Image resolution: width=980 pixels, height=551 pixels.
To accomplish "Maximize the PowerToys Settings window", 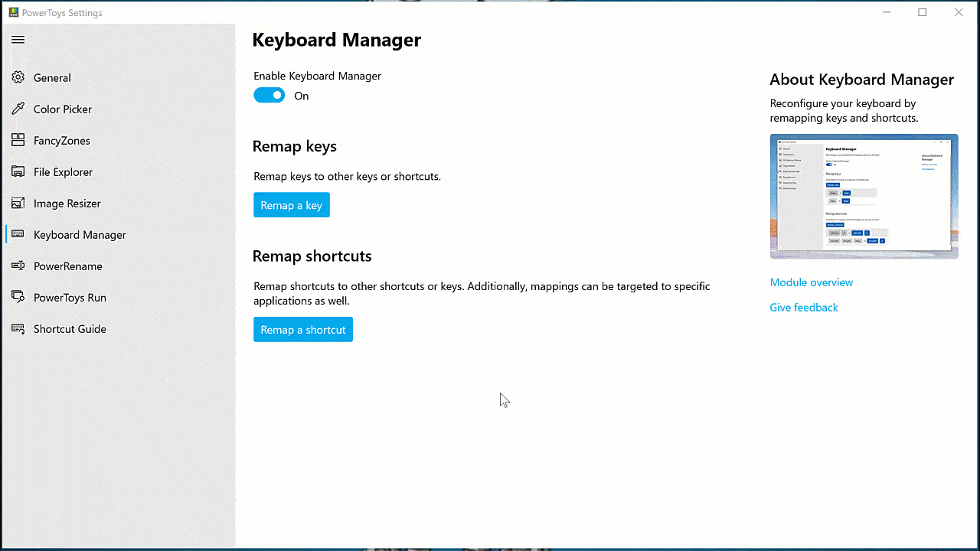I will click(x=923, y=12).
